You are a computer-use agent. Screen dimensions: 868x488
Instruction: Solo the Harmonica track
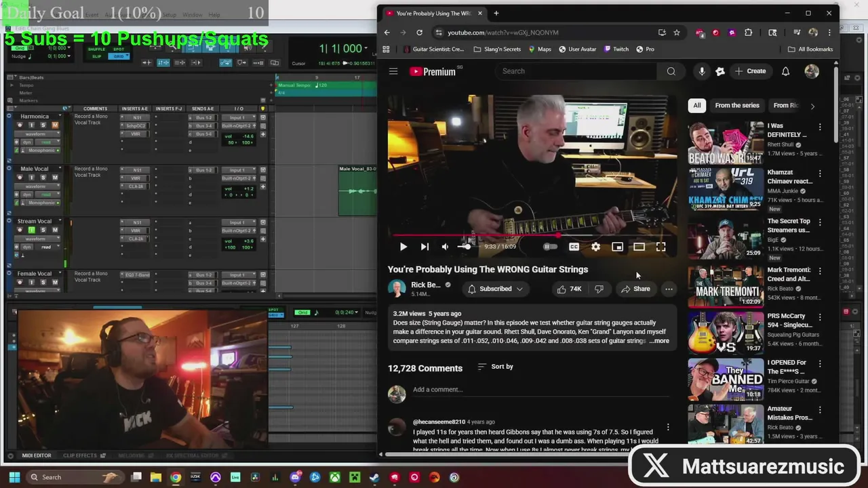(x=43, y=125)
